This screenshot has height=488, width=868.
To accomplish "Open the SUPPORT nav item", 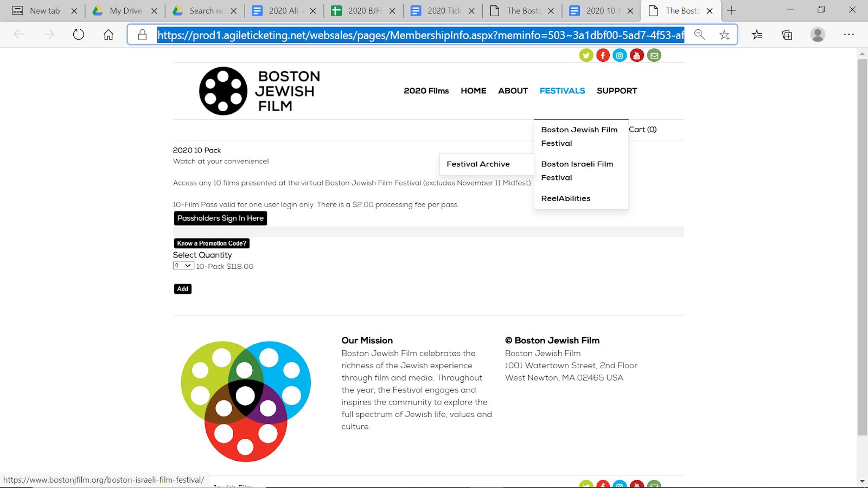I will tap(617, 91).
